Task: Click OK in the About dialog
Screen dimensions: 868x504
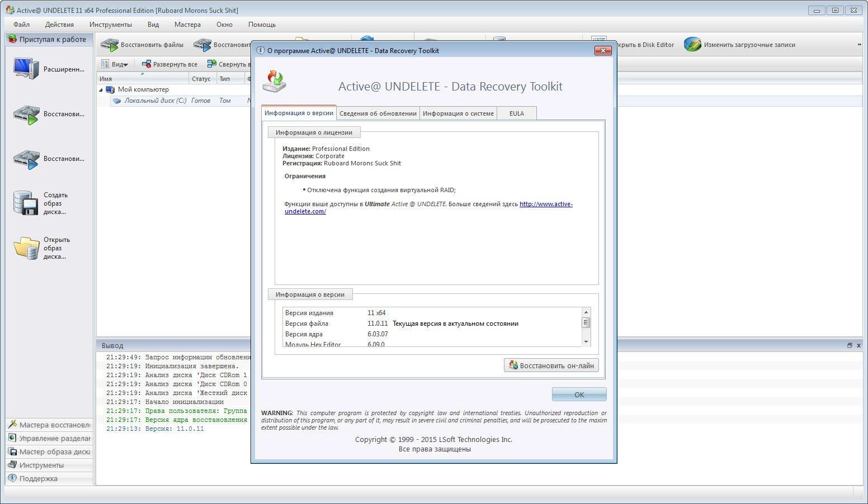Action: pos(579,394)
